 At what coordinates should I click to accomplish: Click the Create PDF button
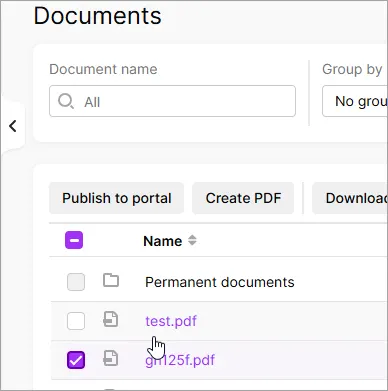pos(243,198)
